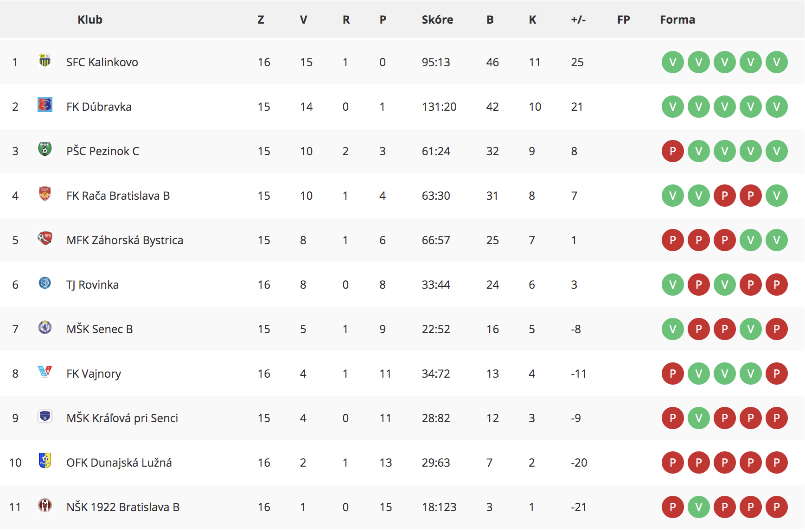Click the OFK Dunajská Lužná shield crest
The image size is (805, 532).
click(45, 461)
